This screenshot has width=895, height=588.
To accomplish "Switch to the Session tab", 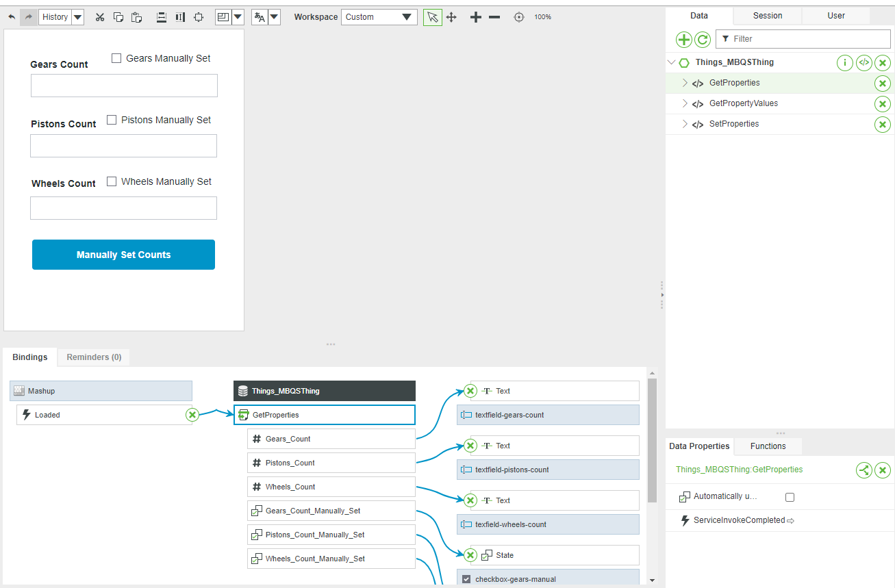I will click(x=766, y=15).
